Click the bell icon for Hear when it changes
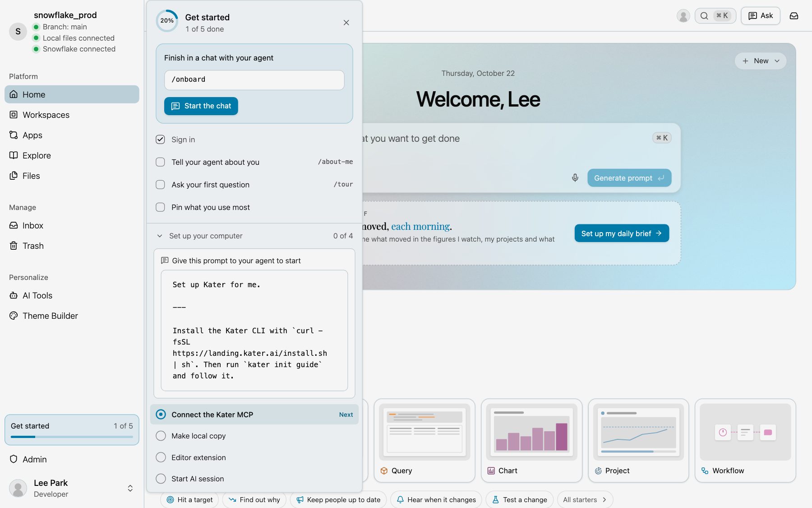Screen dimensions: 812x508 coord(400,500)
